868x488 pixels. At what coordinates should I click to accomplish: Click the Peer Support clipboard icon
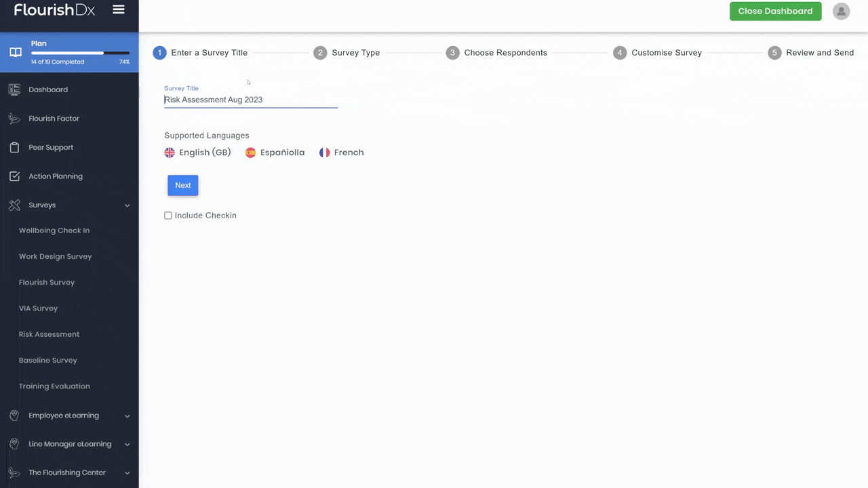pos(14,147)
